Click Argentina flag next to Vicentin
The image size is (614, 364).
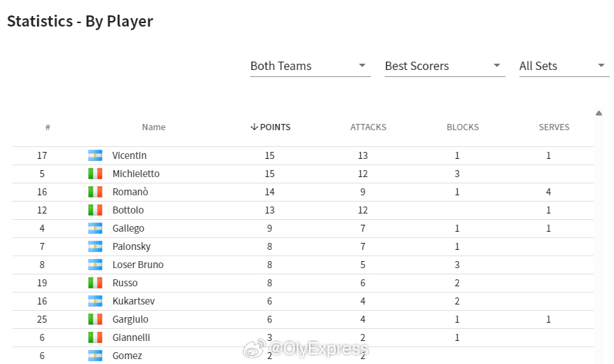(x=95, y=155)
